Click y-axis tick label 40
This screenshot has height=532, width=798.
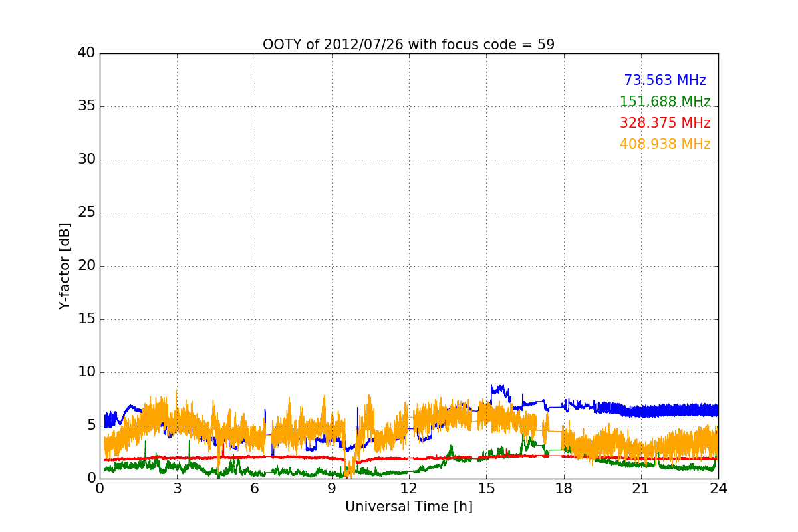pyautogui.click(x=86, y=53)
